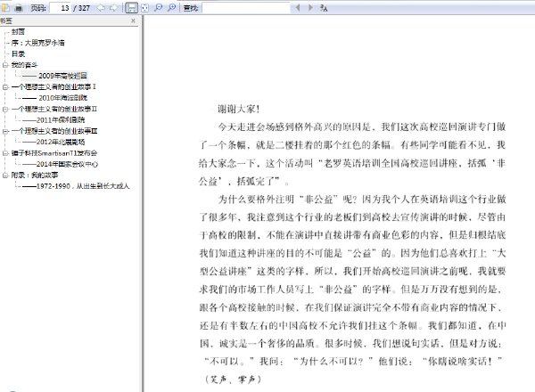Jump to 2014年国家会议中心 bookmark
Screen dimensions: 535x392
(x=60, y=164)
